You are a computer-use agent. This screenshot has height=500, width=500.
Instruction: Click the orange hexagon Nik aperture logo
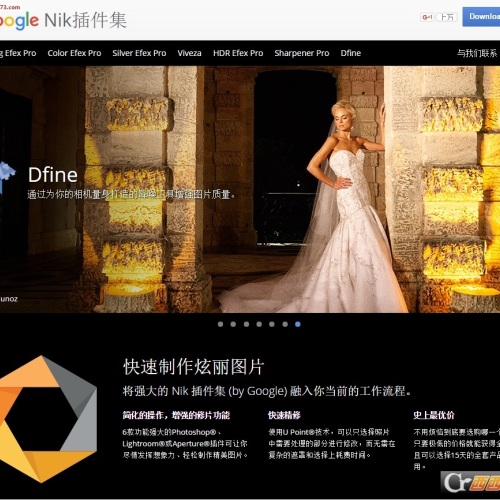click(47, 419)
